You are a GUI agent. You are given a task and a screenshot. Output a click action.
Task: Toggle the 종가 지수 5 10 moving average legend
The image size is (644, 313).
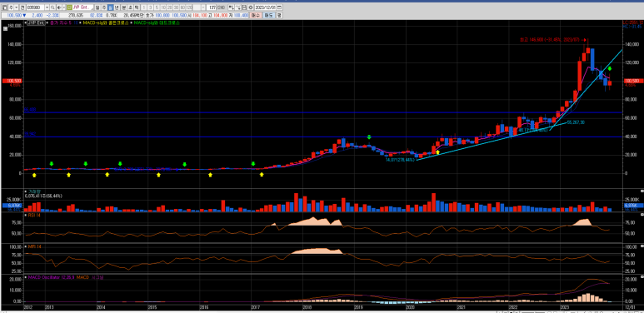point(63,23)
